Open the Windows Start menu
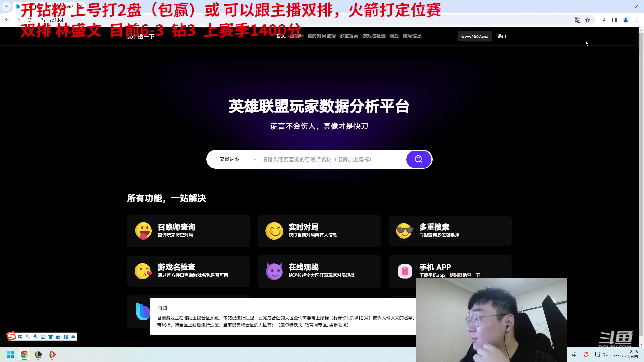Viewport: 644px width, 362px height. tap(10, 355)
